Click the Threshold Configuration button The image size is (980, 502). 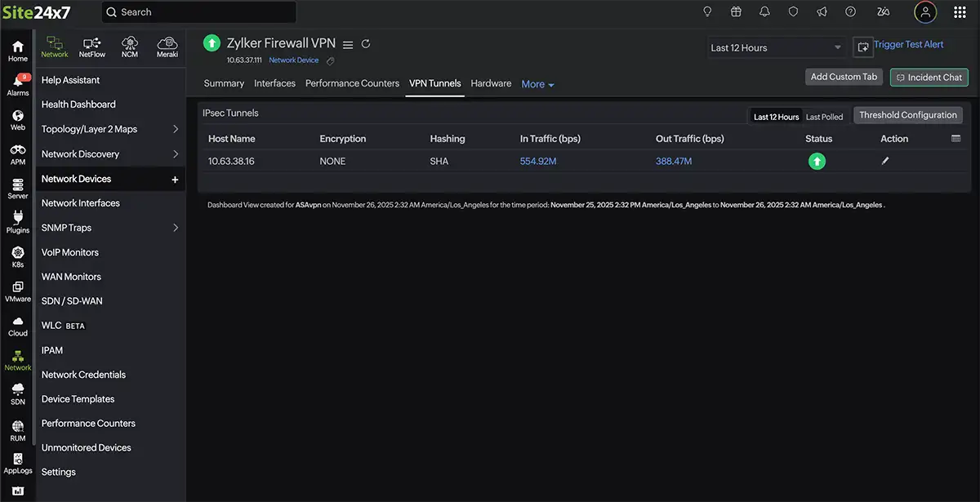coord(907,115)
